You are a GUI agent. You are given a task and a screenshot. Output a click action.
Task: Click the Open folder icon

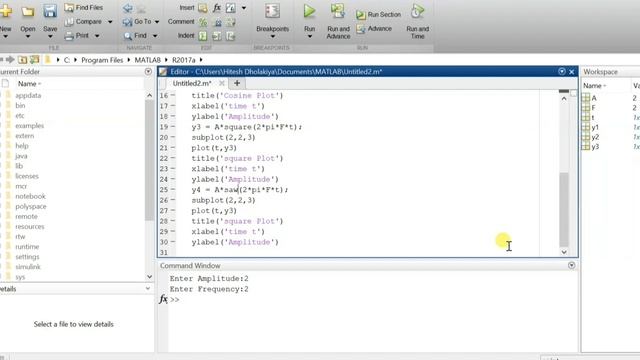[28, 11]
